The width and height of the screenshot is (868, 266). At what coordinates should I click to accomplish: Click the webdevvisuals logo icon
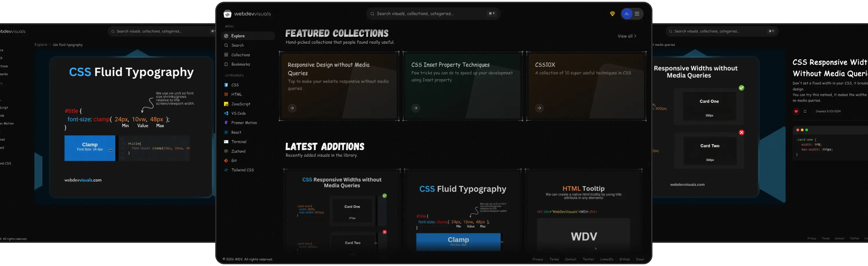[227, 14]
